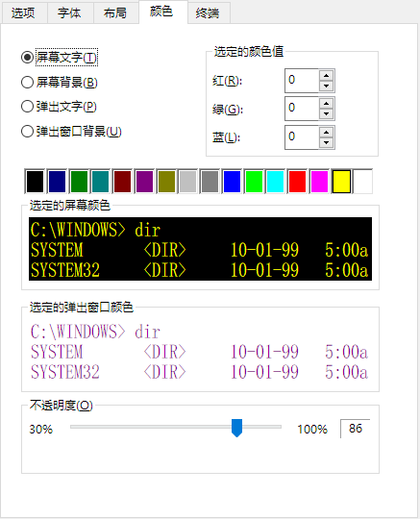
Task: Switch to the 选项 tab
Action: tap(23, 12)
